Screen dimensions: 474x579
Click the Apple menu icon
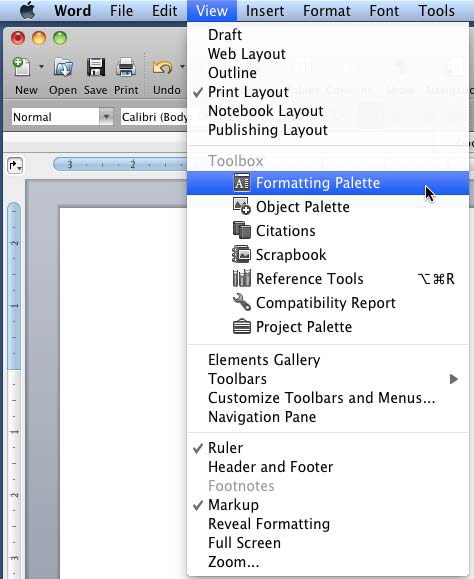tap(28, 10)
